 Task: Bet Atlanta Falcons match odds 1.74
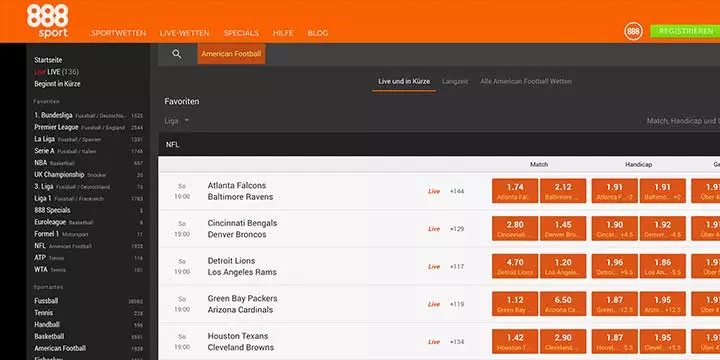(x=515, y=191)
